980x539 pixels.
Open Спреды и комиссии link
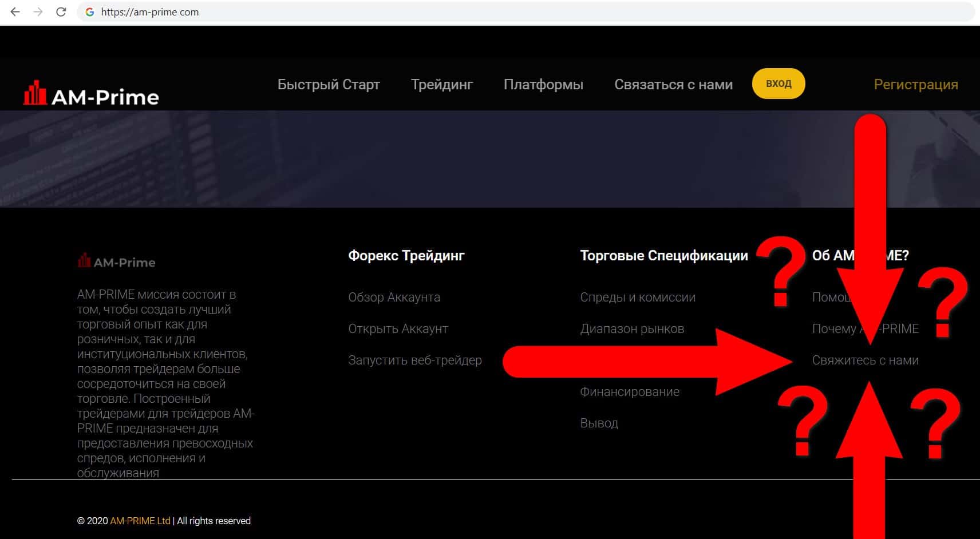tap(638, 298)
